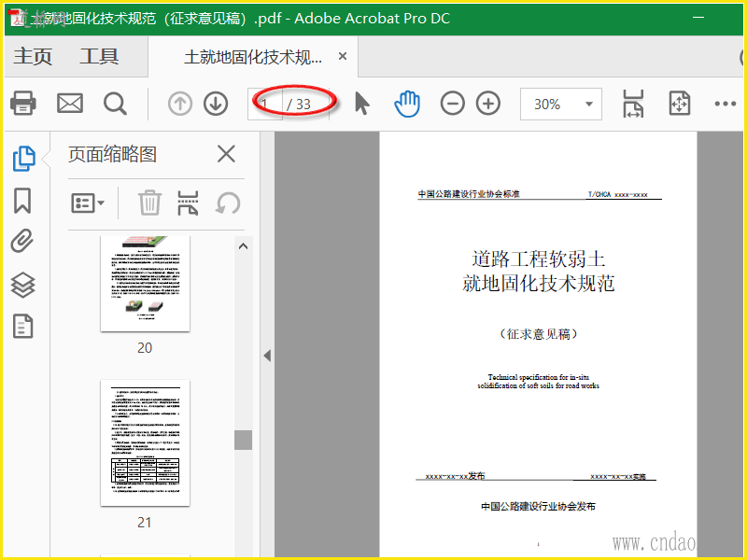Zoom out with minus button
This screenshot has height=560, width=747.
(452, 104)
